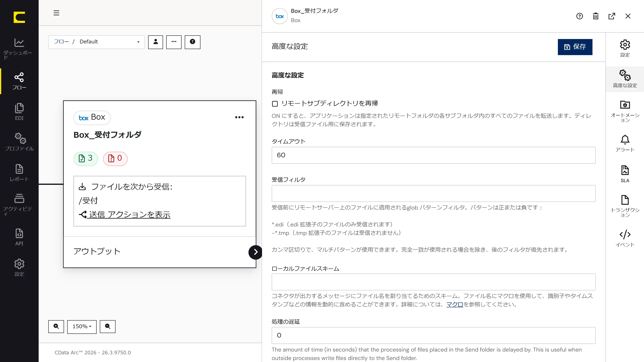Open the フロー section in sidebar
The width and height of the screenshot is (644, 362).
19,81
